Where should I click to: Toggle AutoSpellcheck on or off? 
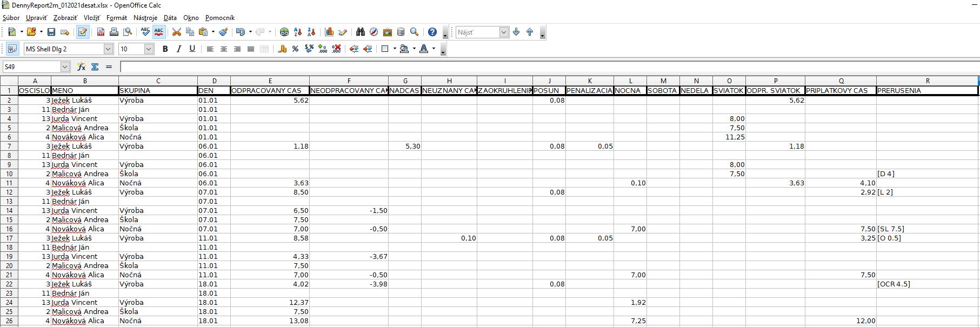[x=159, y=32]
